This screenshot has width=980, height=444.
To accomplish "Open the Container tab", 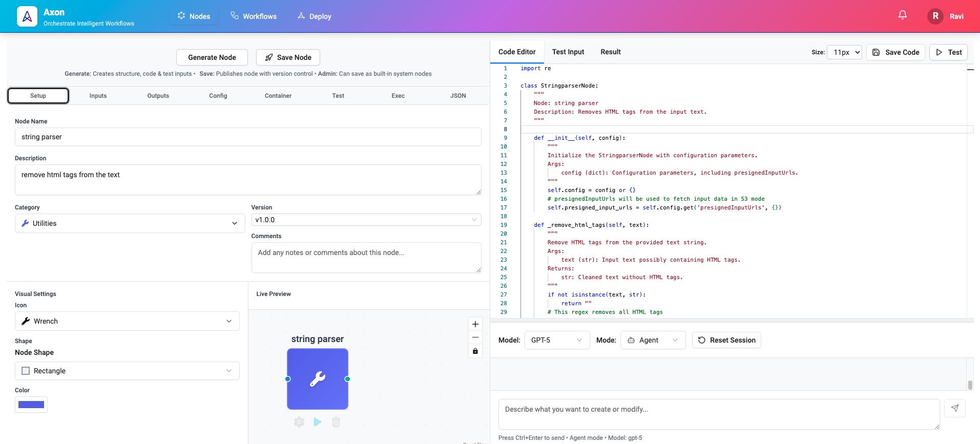I will point(278,96).
